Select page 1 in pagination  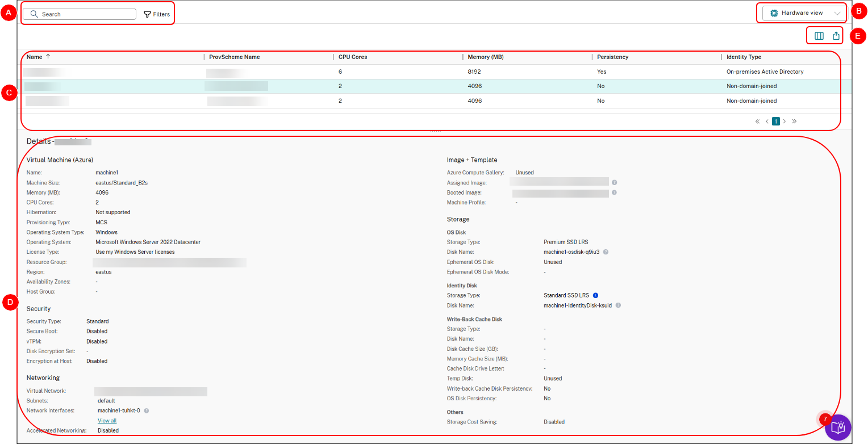(775, 121)
